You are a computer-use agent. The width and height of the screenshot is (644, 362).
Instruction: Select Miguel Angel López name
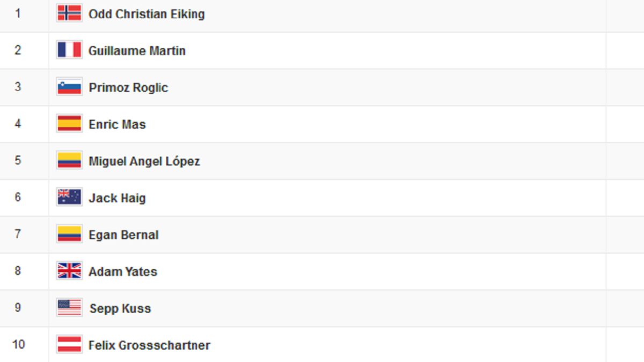tap(144, 161)
